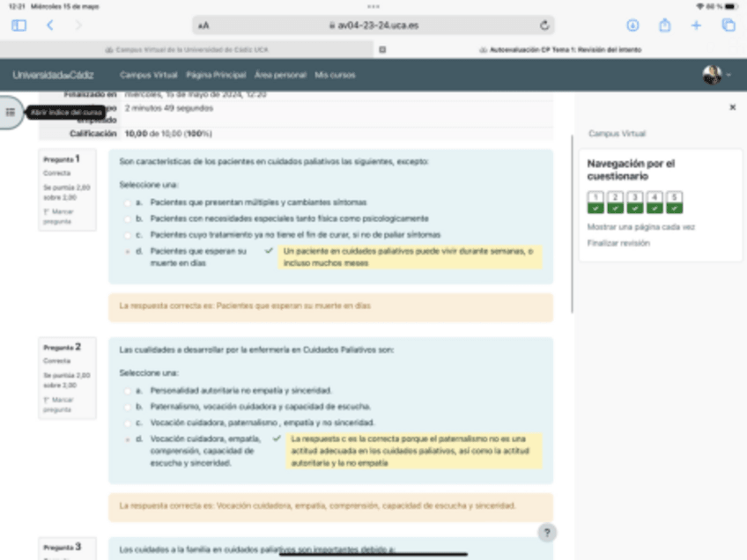The height and width of the screenshot is (560, 747).
Task: Tap the three dots multitasking control
Action: tap(373, 7)
